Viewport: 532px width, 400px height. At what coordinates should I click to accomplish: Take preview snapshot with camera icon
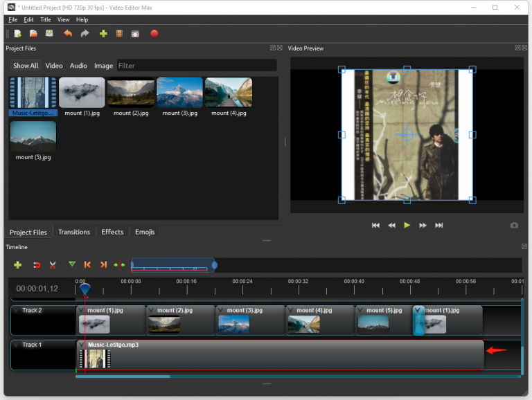(x=514, y=226)
